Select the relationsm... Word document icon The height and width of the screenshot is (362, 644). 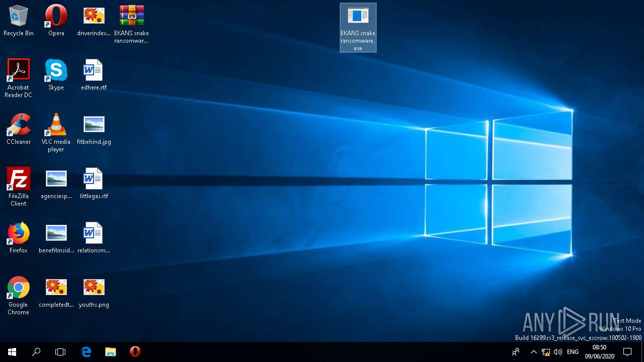pos(94,238)
